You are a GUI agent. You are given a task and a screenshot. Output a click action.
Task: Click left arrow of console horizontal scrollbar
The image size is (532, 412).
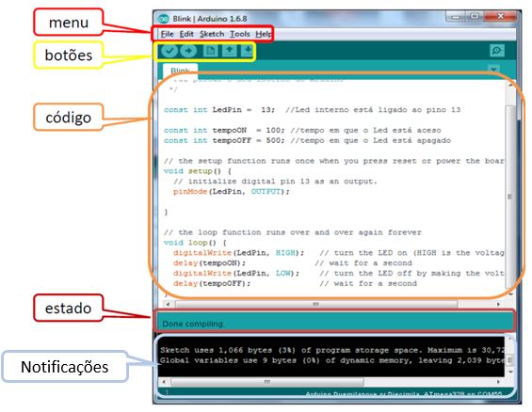tap(164, 382)
